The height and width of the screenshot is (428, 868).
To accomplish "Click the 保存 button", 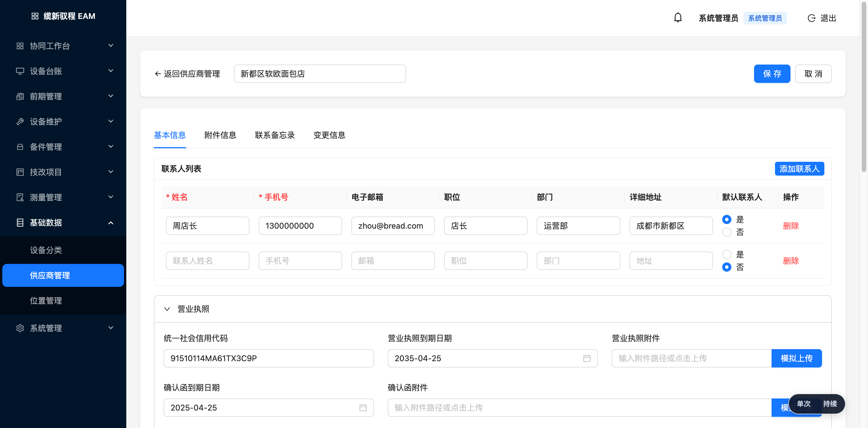I will point(772,74).
